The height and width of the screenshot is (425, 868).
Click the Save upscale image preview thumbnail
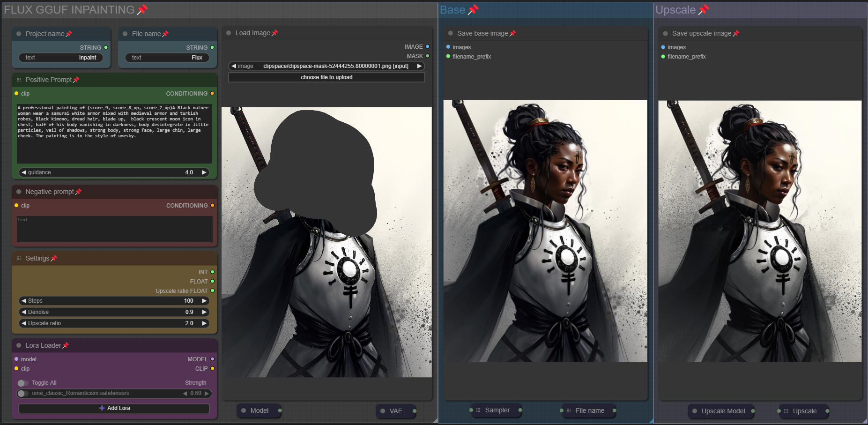click(760, 231)
